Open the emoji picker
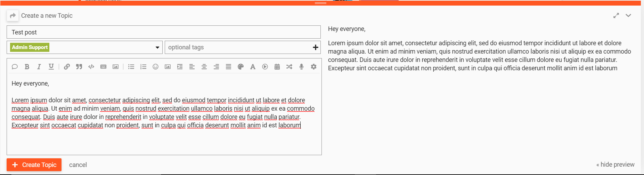Screen dimensions: 644x175 point(155,67)
